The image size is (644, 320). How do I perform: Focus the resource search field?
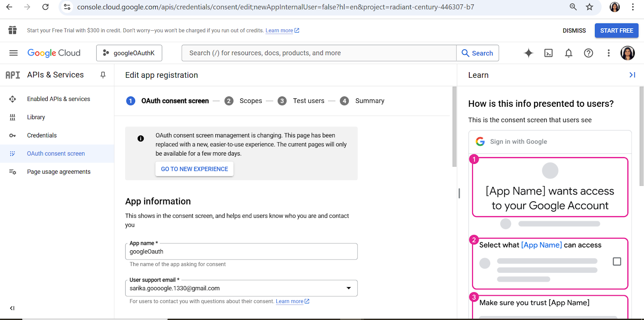click(x=319, y=53)
